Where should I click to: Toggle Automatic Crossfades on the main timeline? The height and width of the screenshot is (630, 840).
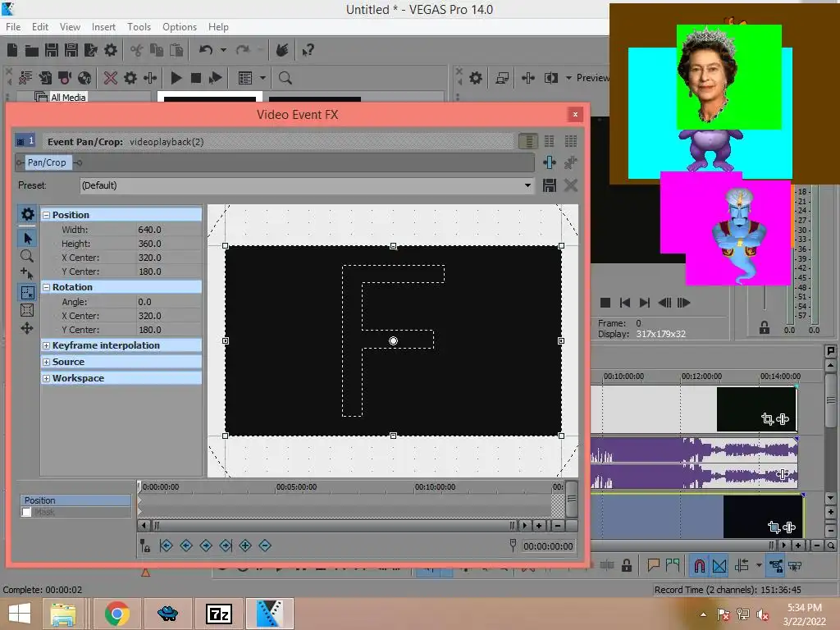pos(719,566)
